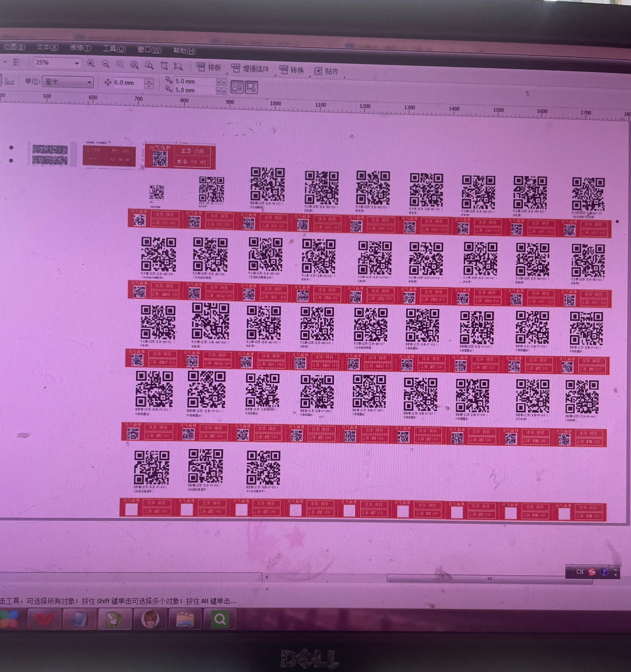Click the Zoom In magnifier icon

point(91,64)
